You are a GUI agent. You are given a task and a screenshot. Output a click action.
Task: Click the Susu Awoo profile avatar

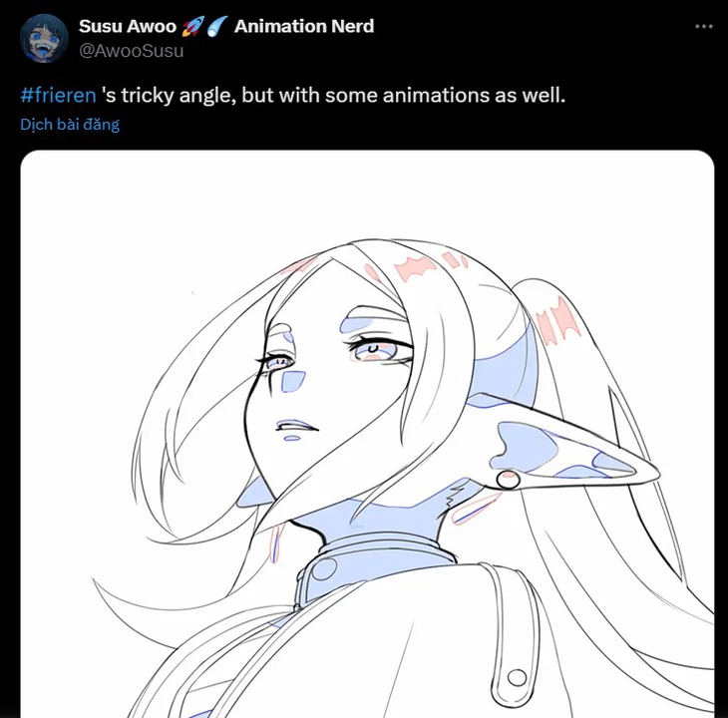click(44, 38)
